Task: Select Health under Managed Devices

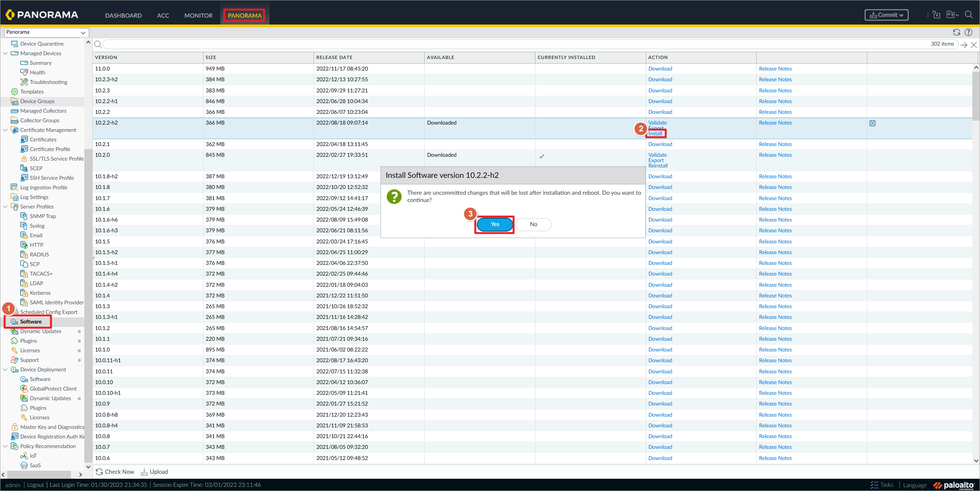Action: coord(37,72)
